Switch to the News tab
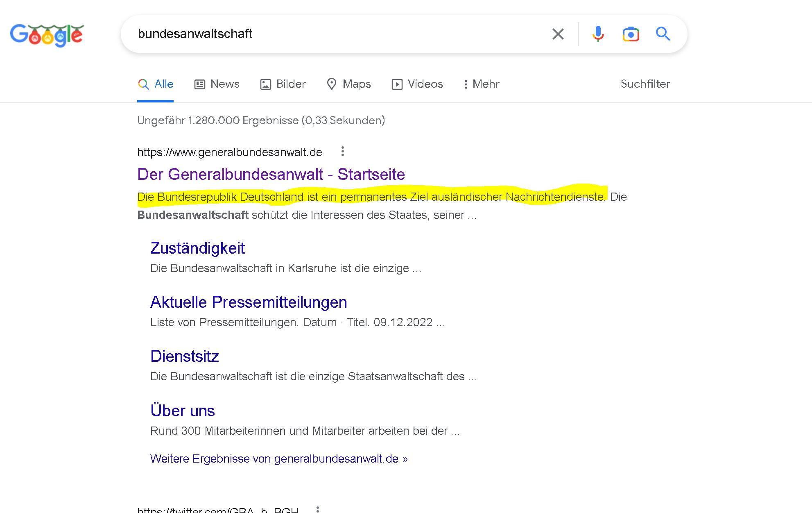This screenshot has height=513, width=812. 217,84
